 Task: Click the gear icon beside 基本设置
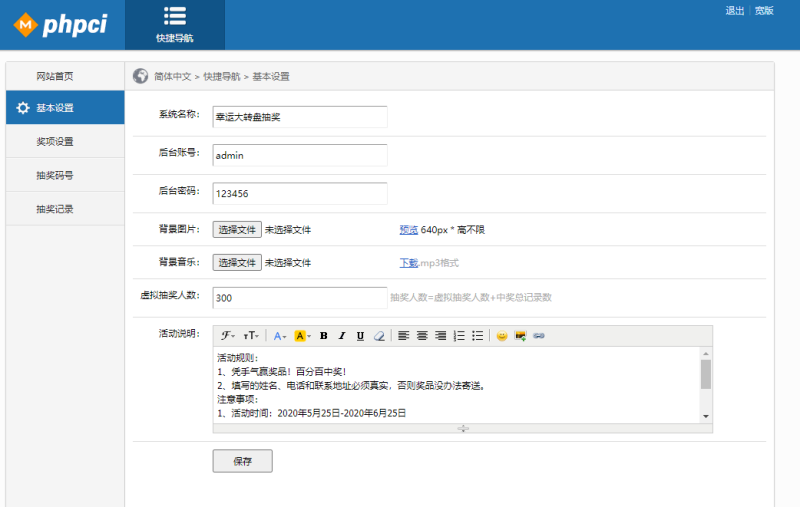click(x=22, y=108)
